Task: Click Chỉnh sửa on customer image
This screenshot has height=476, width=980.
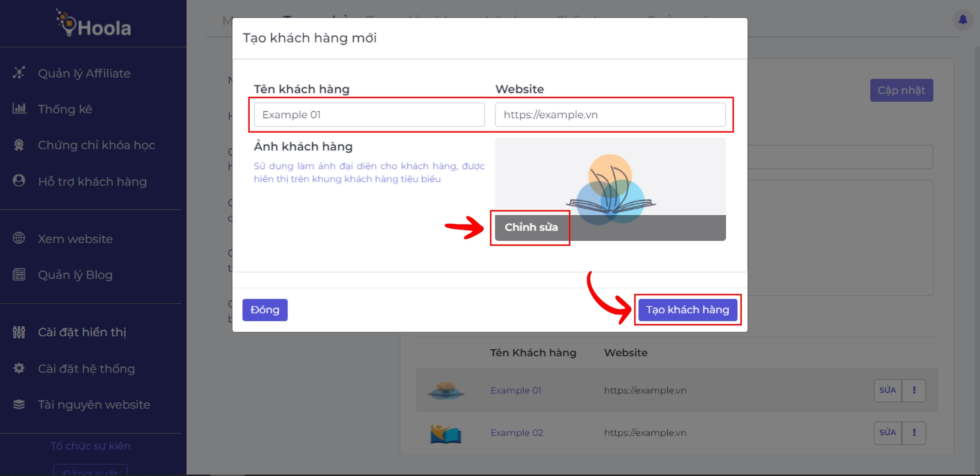Action: tap(530, 228)
